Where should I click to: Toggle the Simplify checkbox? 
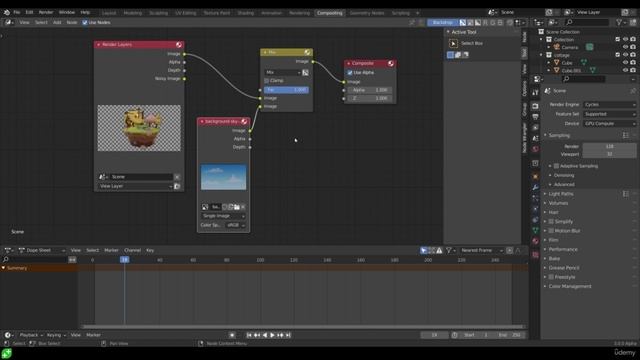(x=551, y=222)
